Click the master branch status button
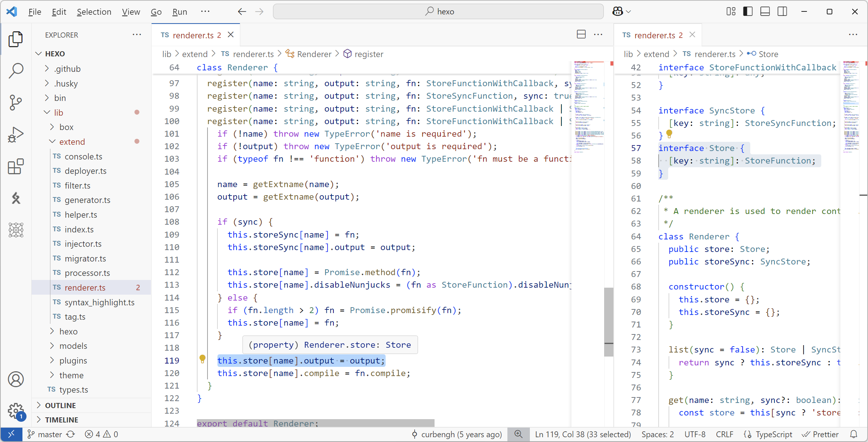The height and width of the screenshot is (442, 868). 45,434
